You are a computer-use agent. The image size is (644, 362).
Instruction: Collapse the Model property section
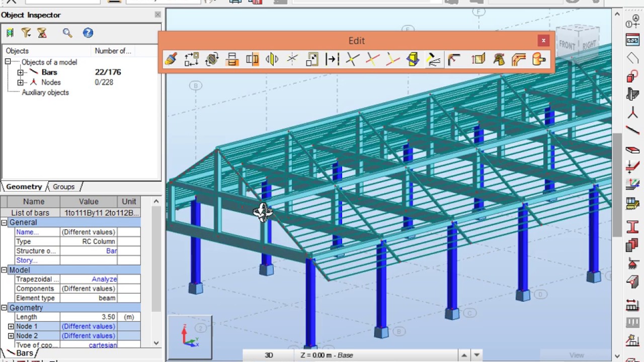point(4,270)
